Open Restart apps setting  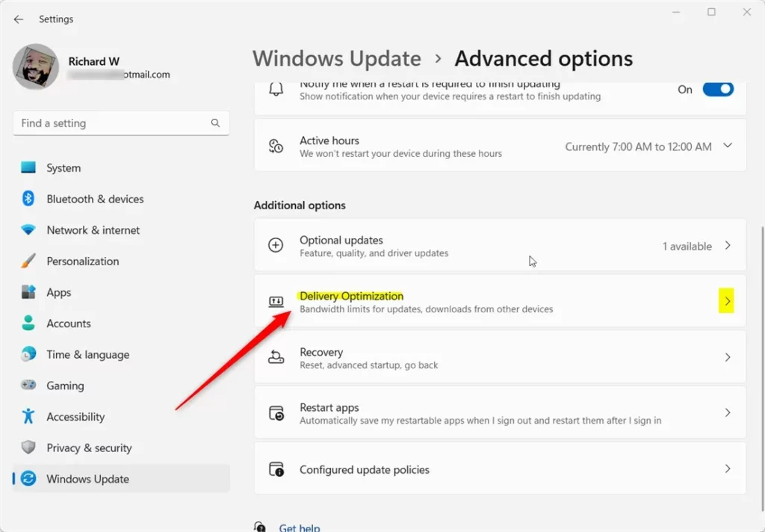[x=500, y=413]
